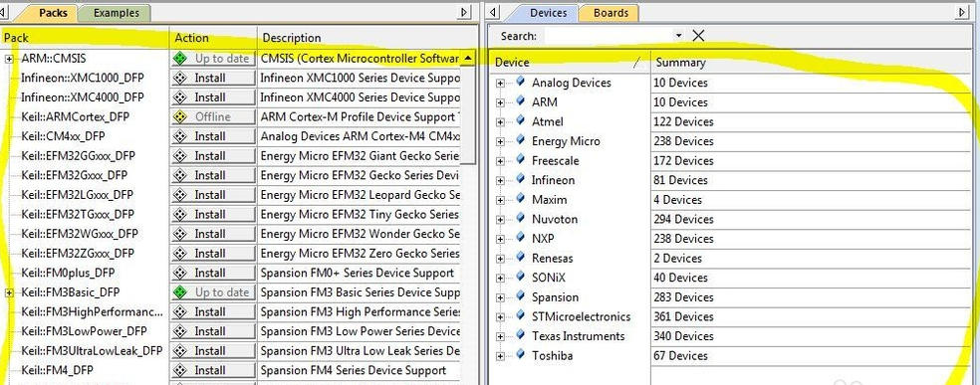Viewport: 980px width, 385px height.
Task: Click the STMicroelectronics device chip icon
Action: (520, 315)
